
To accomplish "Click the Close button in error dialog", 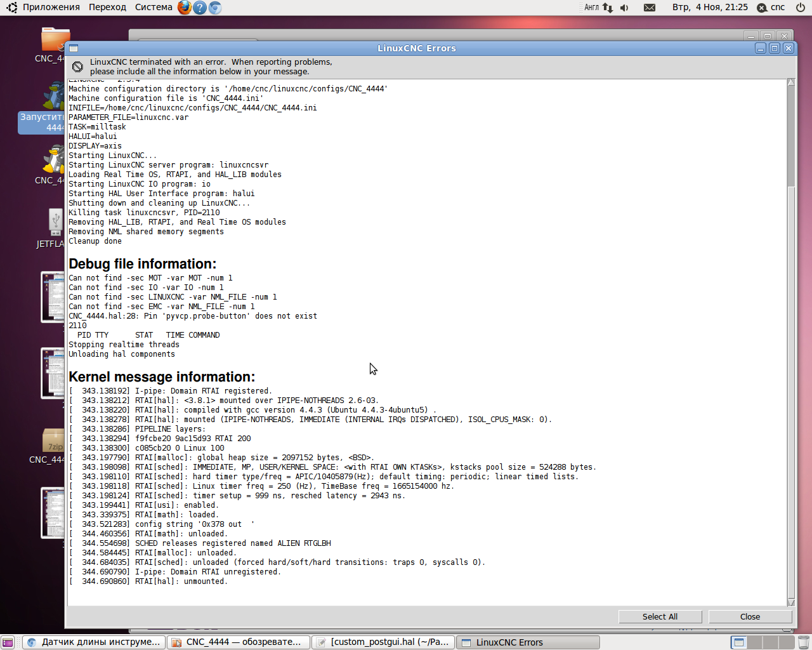I will point(750,616).
